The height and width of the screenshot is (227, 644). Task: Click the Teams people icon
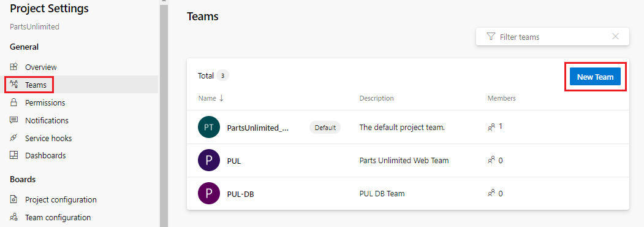tap(14, 85)
